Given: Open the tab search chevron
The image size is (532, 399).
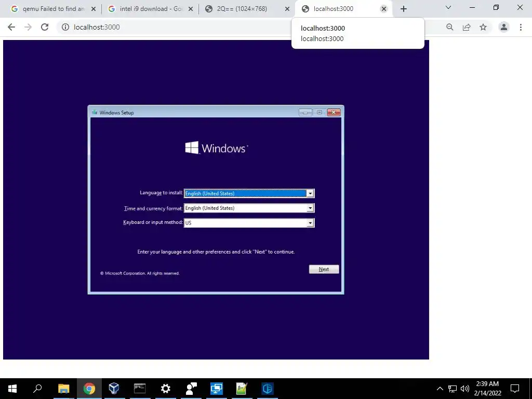Looking at the screenshot, I should (448, 7).
